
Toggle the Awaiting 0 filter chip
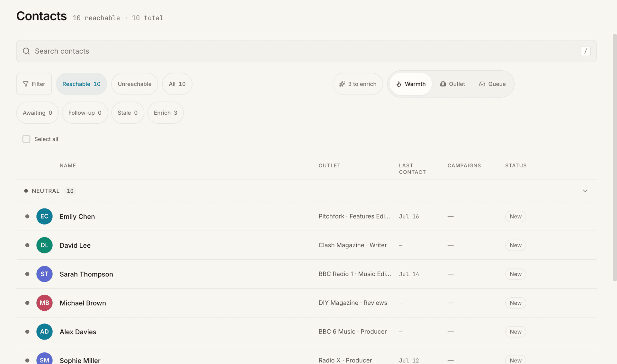(37, 113)
